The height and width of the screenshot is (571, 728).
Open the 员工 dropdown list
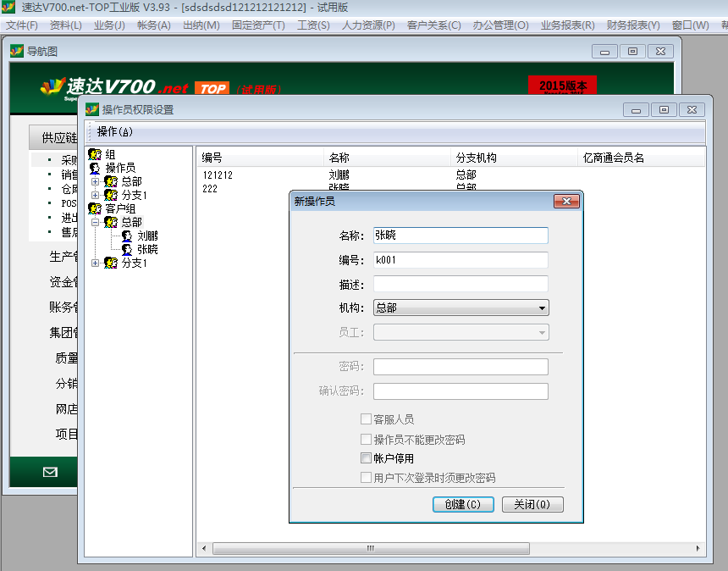pyautogui.click(x=461, y=332)
